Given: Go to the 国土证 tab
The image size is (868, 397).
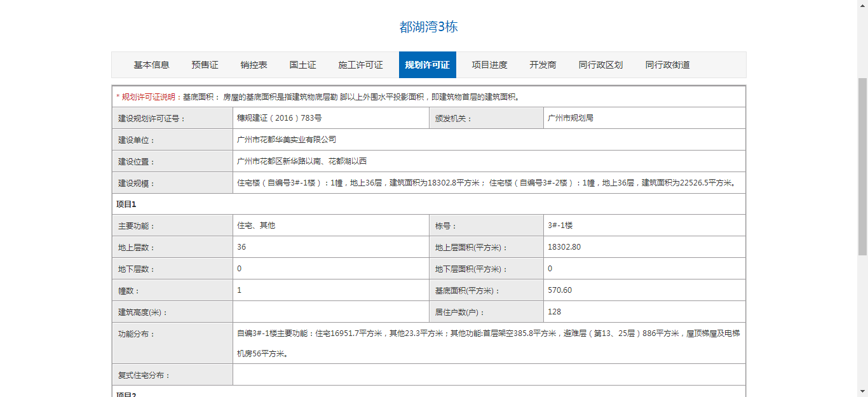Looking at the screenshot, I should [302, 65].
